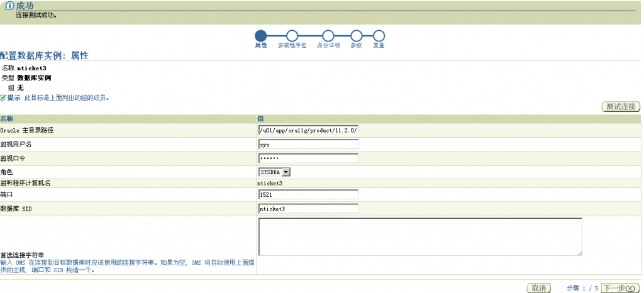This screenshot has width=644, height=293.
Task: Click the 身份证明 step label
Action: [x=328, y=45]
